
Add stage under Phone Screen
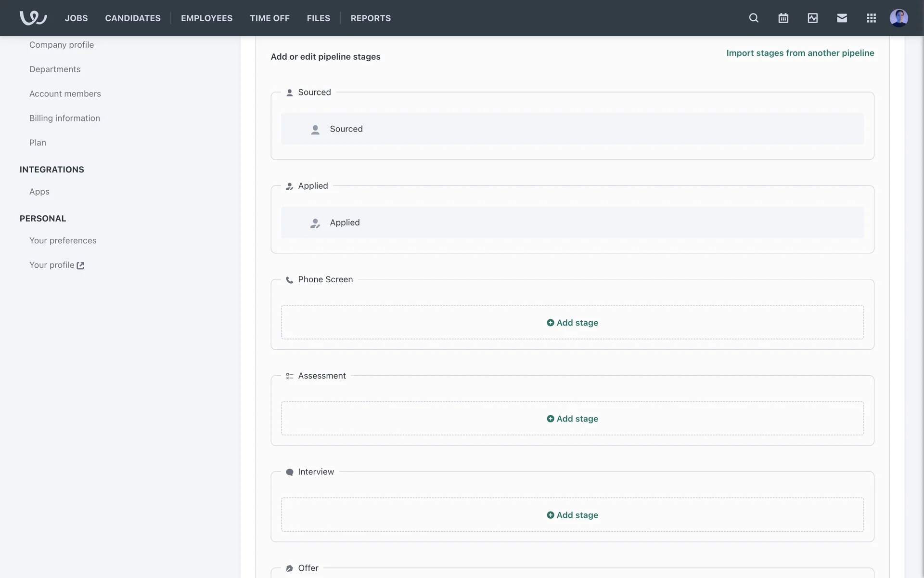pos(572,323)
